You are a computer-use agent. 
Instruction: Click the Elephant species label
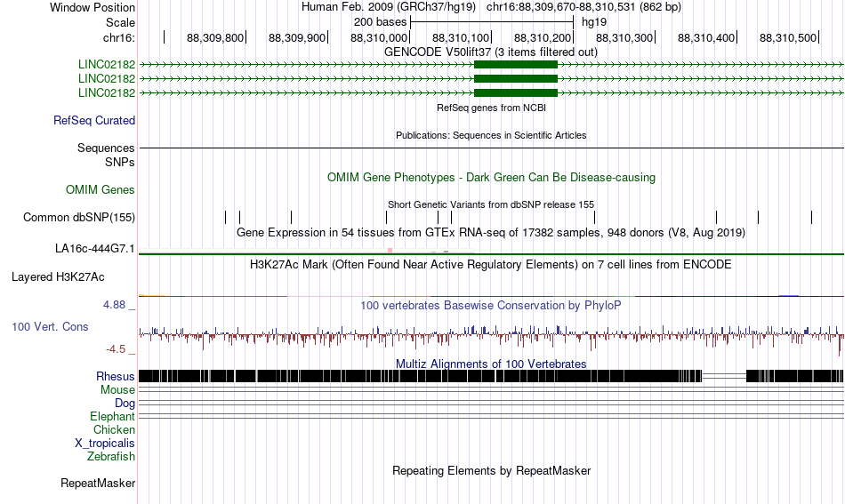pyautogui.click(x=113, y=417)
